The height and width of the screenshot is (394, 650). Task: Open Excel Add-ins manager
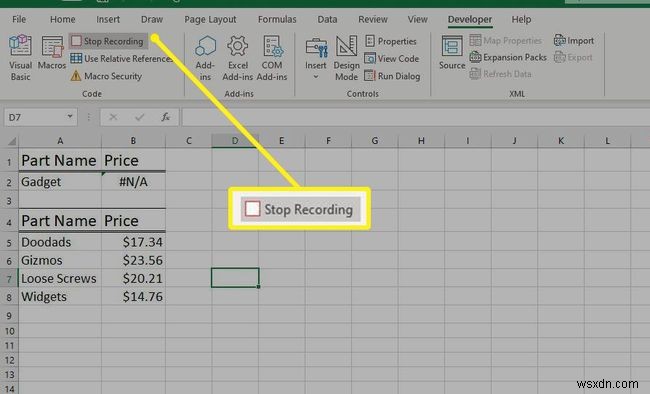pos(238,58)
